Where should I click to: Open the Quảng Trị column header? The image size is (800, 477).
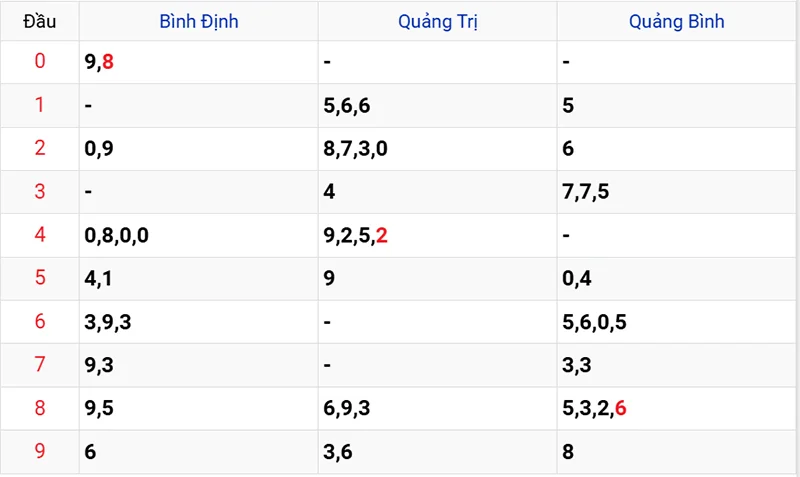click(x=437, y=21)
